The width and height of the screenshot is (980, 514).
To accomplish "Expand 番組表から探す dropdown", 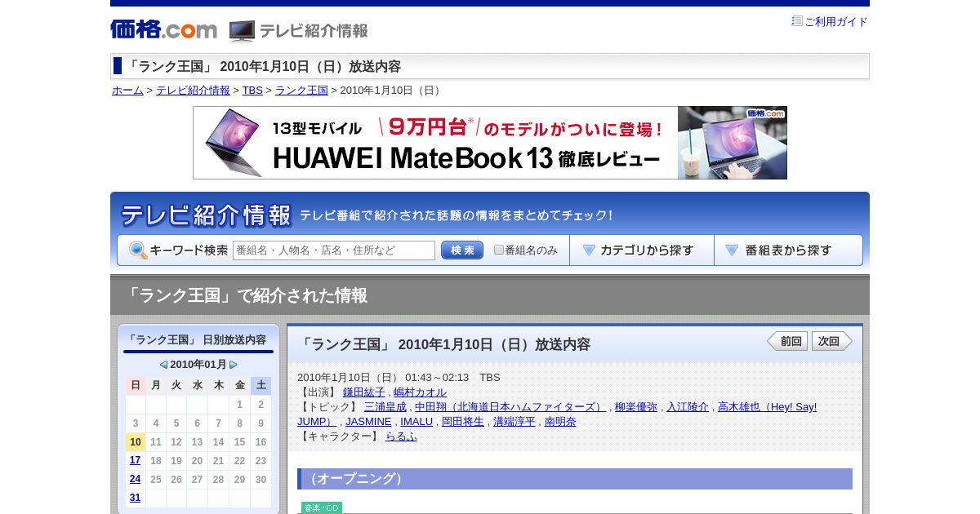I will coord(788,250).
